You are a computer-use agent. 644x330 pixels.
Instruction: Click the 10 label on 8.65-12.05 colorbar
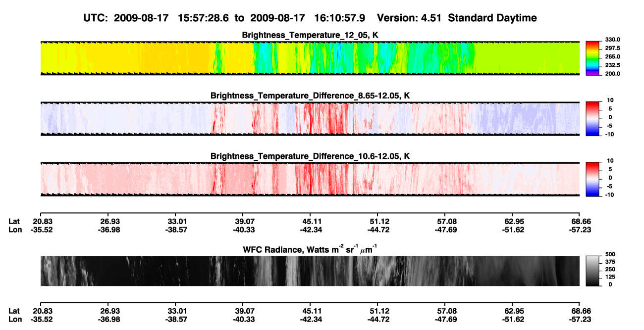coord(610,100)
